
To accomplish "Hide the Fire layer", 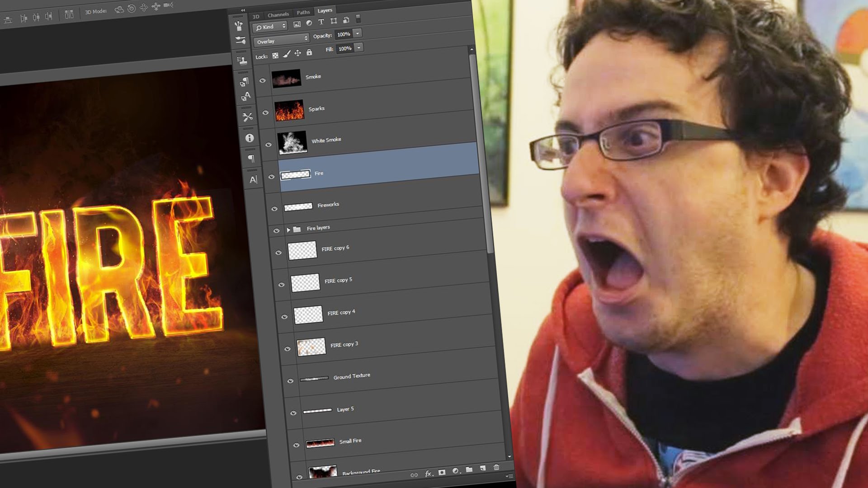I will point(271,177).
